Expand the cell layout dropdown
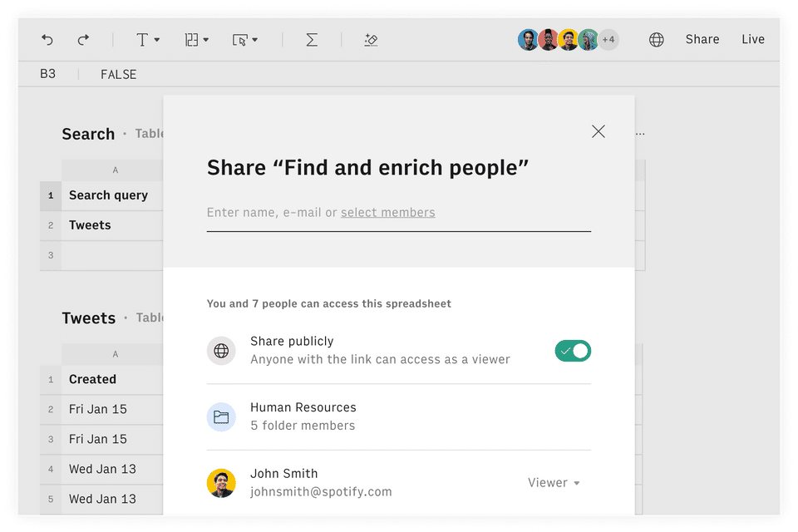The height and width of the screenshot is (532, 798). point(196,39)
